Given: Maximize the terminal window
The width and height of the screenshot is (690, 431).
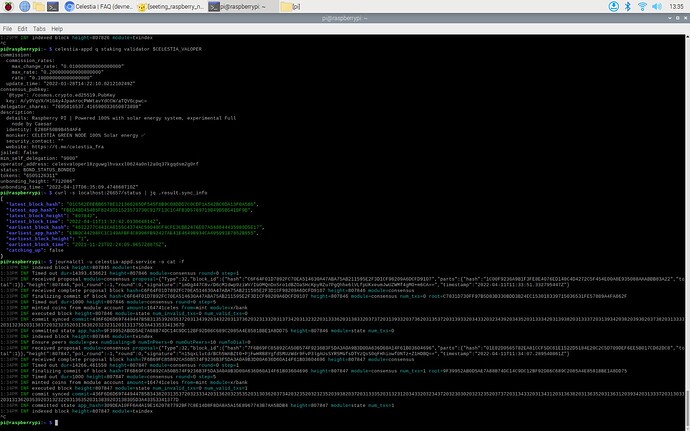Looking at the screenshot, I should coord(678,18).
